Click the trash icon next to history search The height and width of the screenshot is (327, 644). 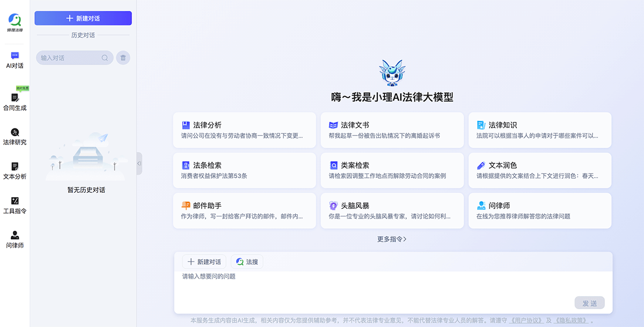[x=123, y=57]
